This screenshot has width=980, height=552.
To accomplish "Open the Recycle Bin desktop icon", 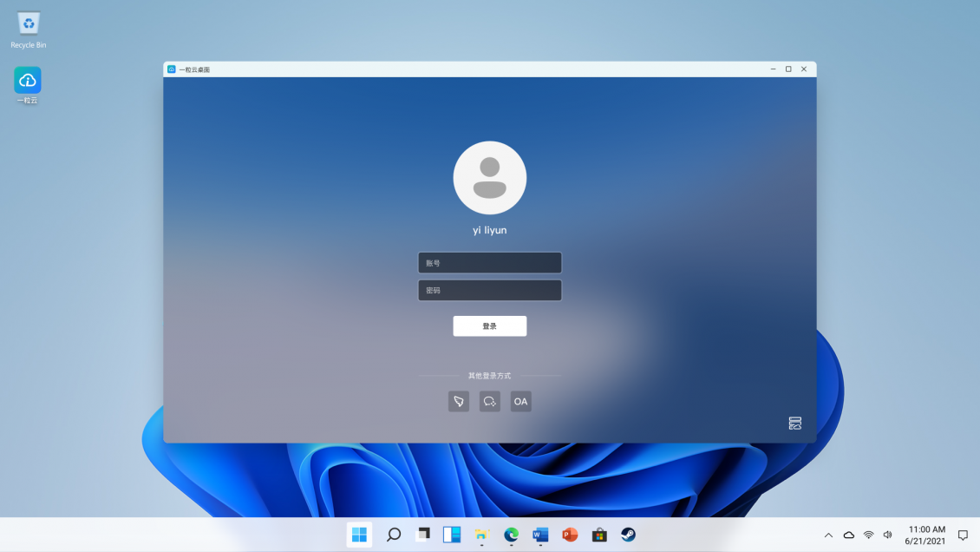I will 29,25.
